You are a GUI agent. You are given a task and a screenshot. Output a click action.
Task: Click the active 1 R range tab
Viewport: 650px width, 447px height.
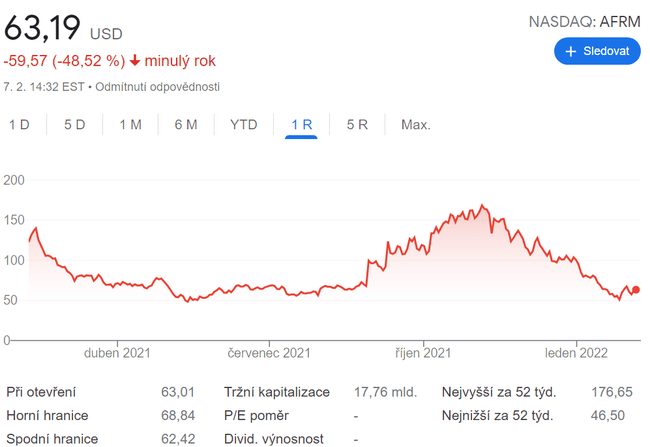(301, 125)
